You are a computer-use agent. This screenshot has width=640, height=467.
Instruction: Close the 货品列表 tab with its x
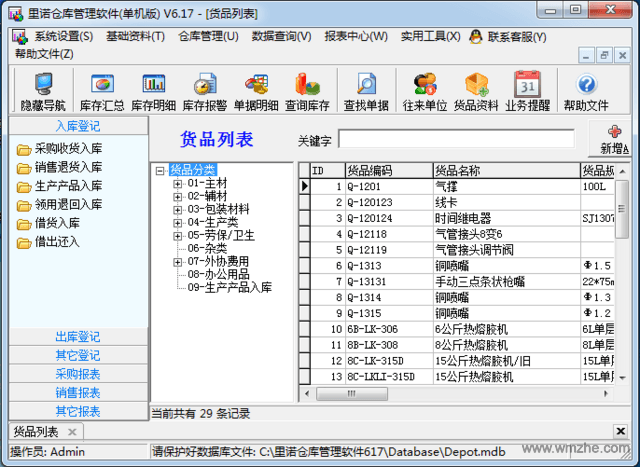72,432
